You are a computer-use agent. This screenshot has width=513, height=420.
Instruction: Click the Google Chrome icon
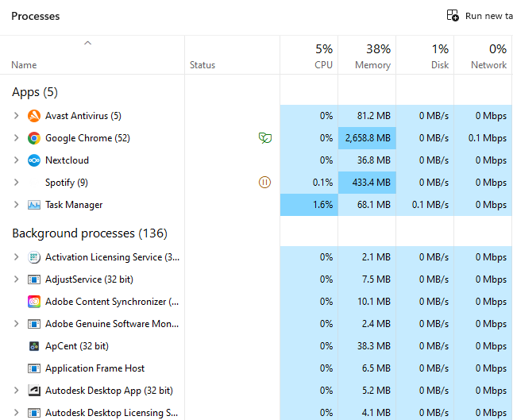tap(34, 138)
